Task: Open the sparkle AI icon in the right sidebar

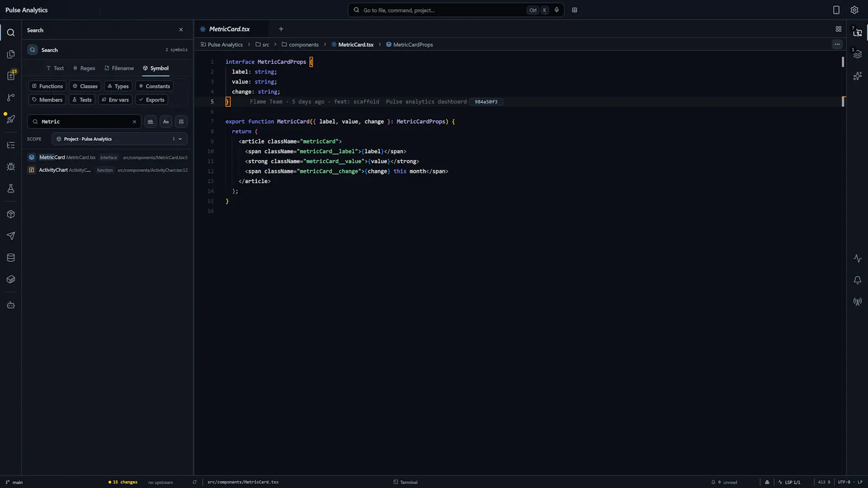Action: (x=858, y=76)
